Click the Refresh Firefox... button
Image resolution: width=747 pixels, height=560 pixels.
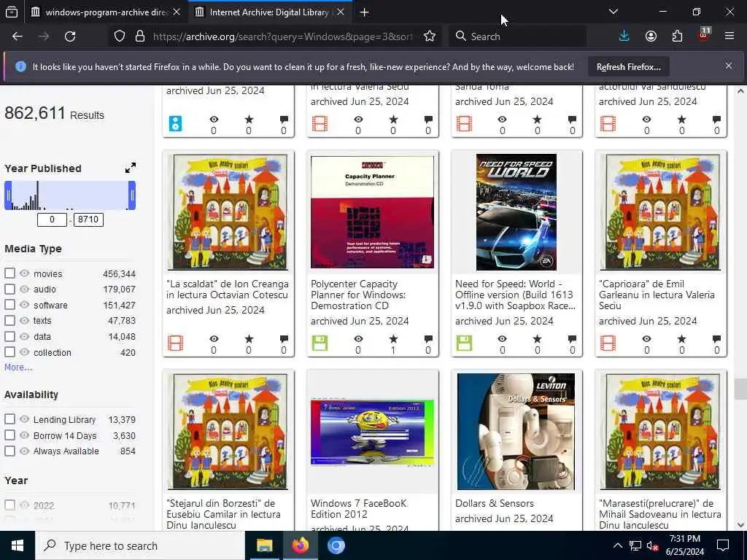(628, 66)
